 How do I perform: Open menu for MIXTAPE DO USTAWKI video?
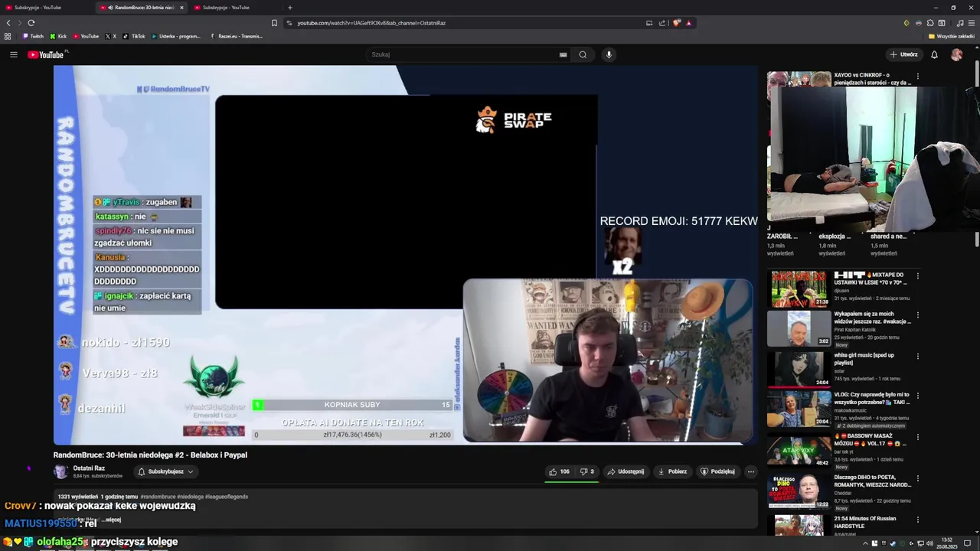(917, 275)
